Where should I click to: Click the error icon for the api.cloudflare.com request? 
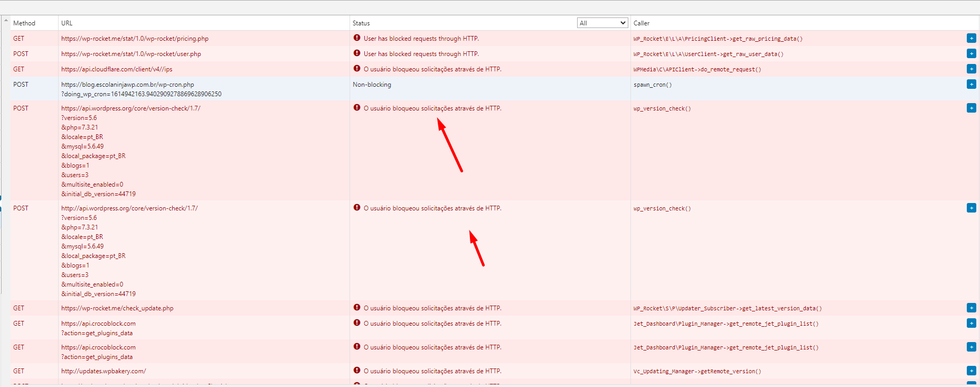point(357,69)
